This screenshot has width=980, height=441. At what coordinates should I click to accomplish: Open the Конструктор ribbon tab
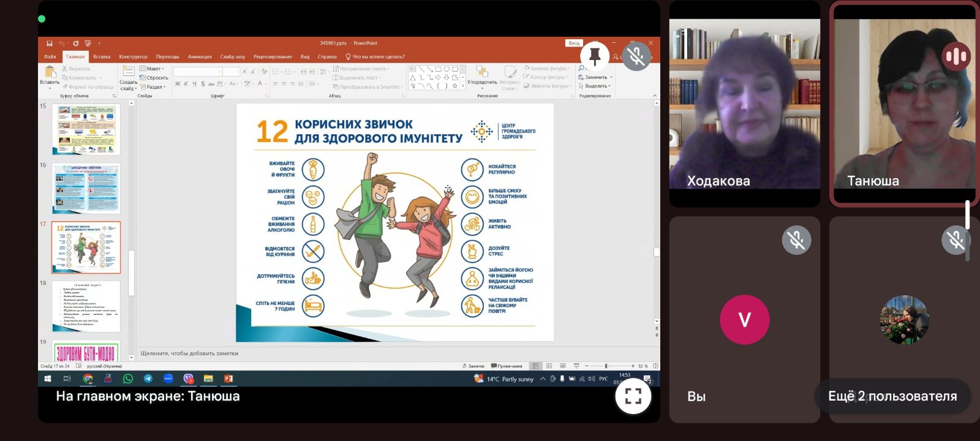point(133,56)
